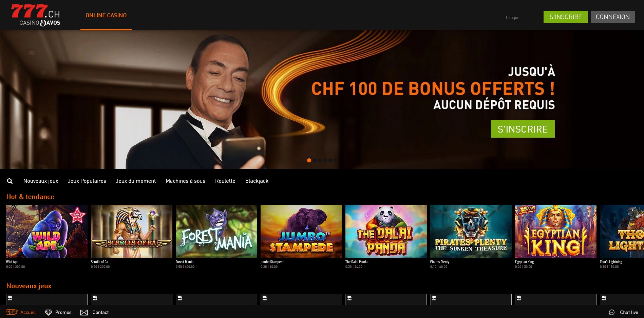Screen dimensions: 644x318
Task: Launch the Jumbo Stampede game
Action: click(x=301, y=231)
